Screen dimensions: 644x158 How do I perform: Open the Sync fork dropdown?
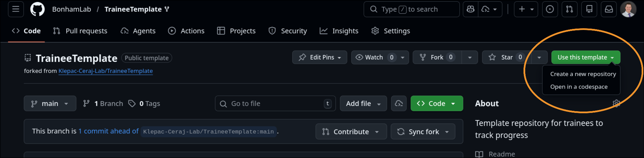[x=423, y=132]
